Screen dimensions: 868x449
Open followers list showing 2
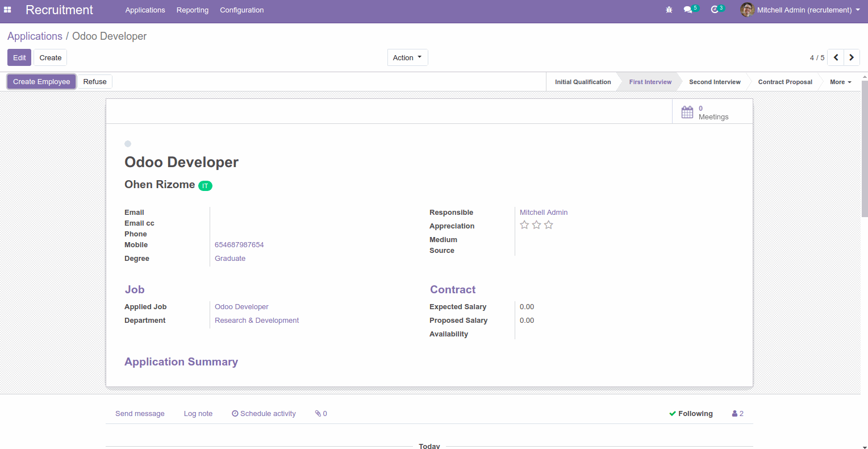coord(737,413)
